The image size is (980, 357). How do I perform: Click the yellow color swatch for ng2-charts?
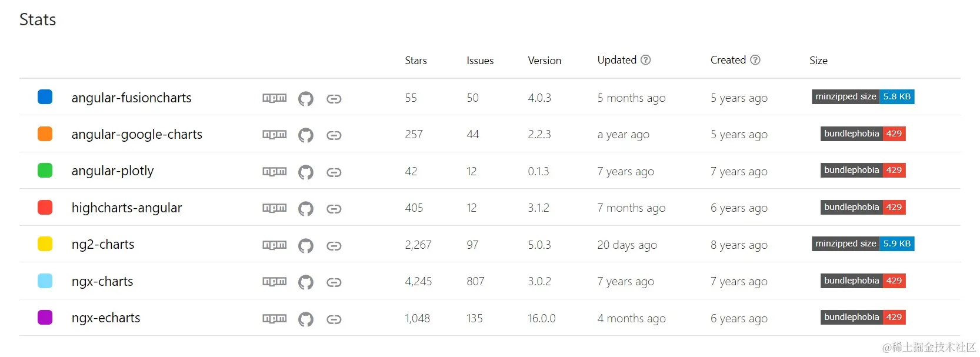45,243
